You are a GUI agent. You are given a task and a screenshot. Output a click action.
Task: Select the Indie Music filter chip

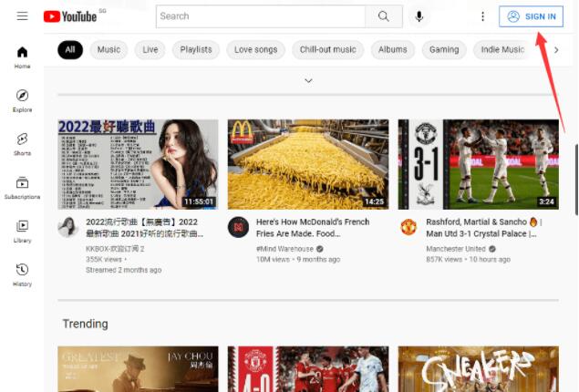[x=502, y=50]
